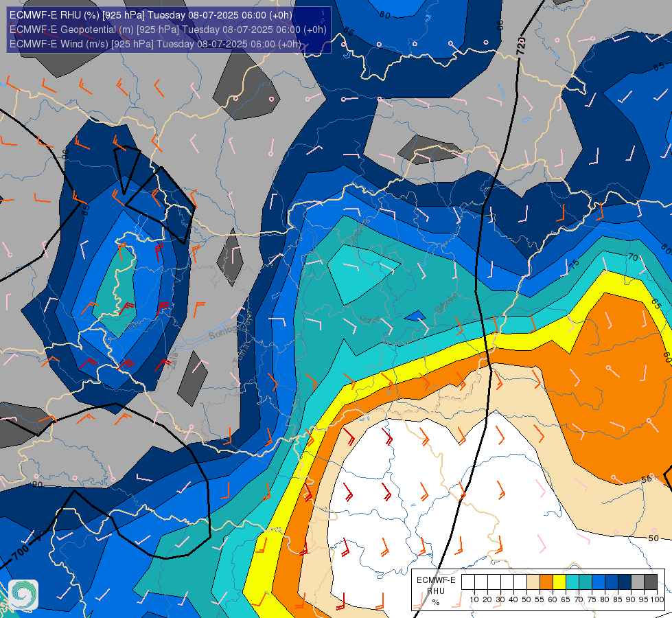Click the legend tick value 10
This screenshot has height=618, width=672.
coord(474,599)
